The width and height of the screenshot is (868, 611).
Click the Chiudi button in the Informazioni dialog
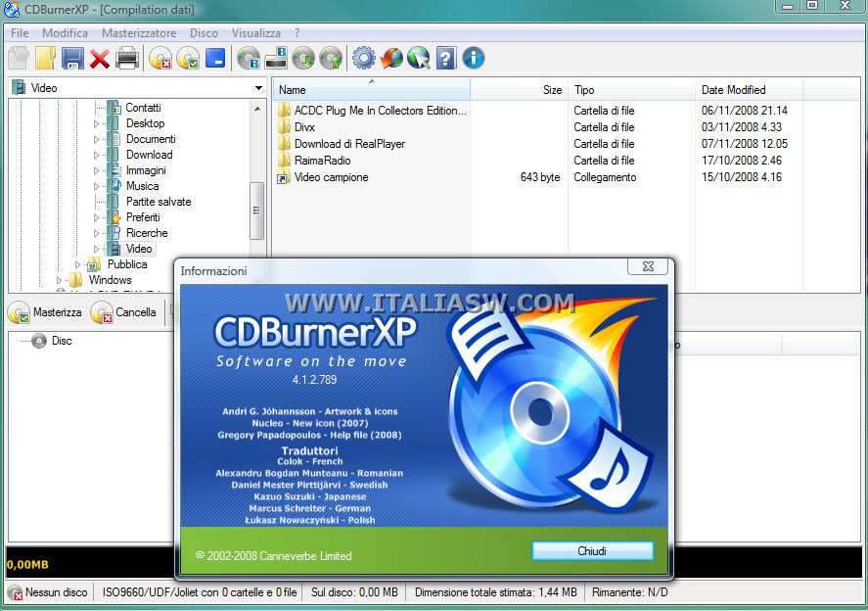click(x=592, y=551)
